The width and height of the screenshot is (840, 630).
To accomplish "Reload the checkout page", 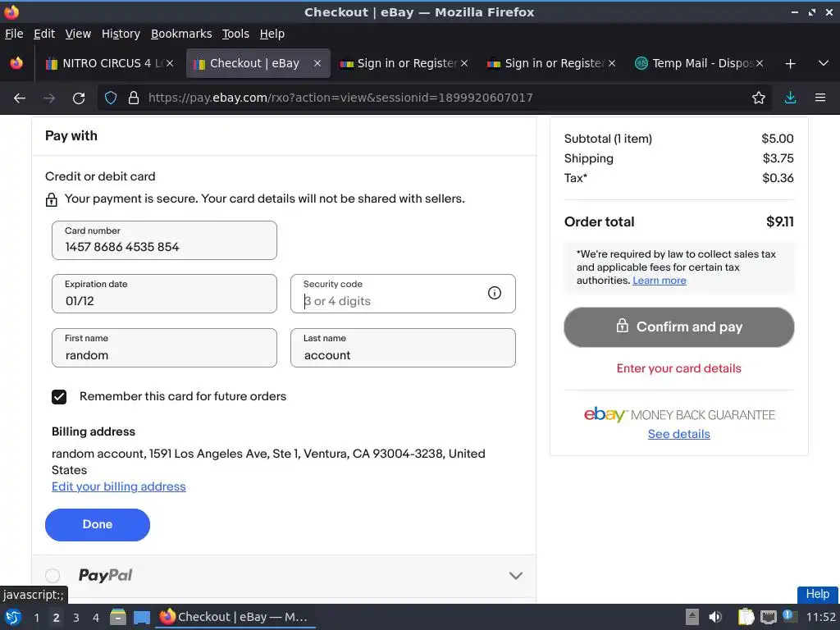I will [79, 98].
